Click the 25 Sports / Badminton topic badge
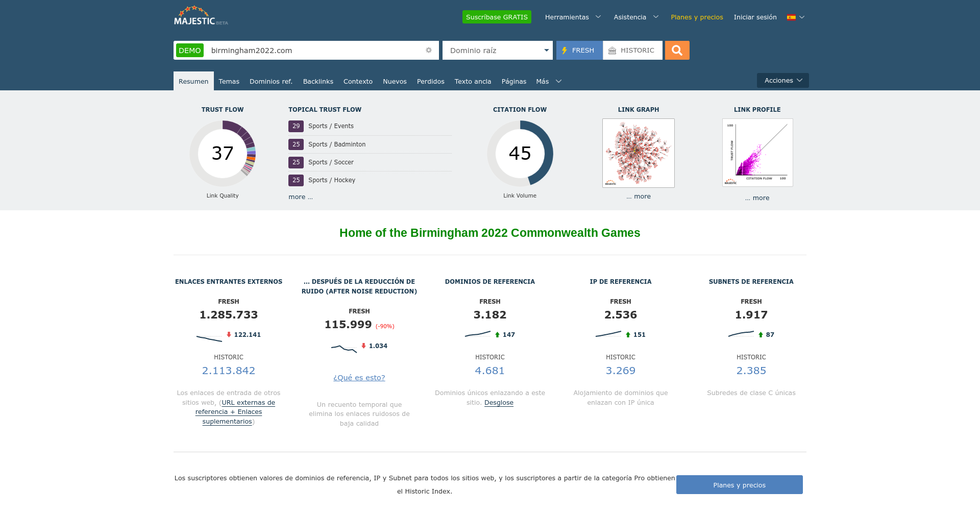980x515 pixels. coord(296,144)
